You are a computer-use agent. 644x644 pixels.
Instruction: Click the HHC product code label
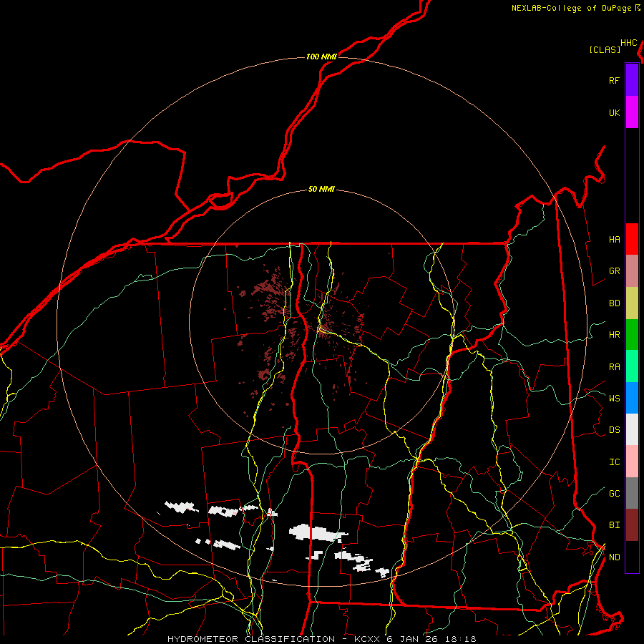tap(629, 43)
